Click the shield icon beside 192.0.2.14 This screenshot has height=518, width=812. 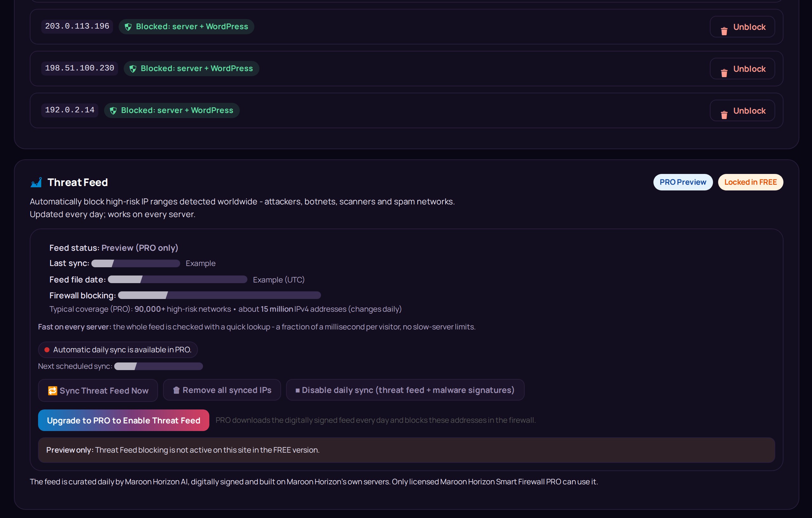[113, 111]
